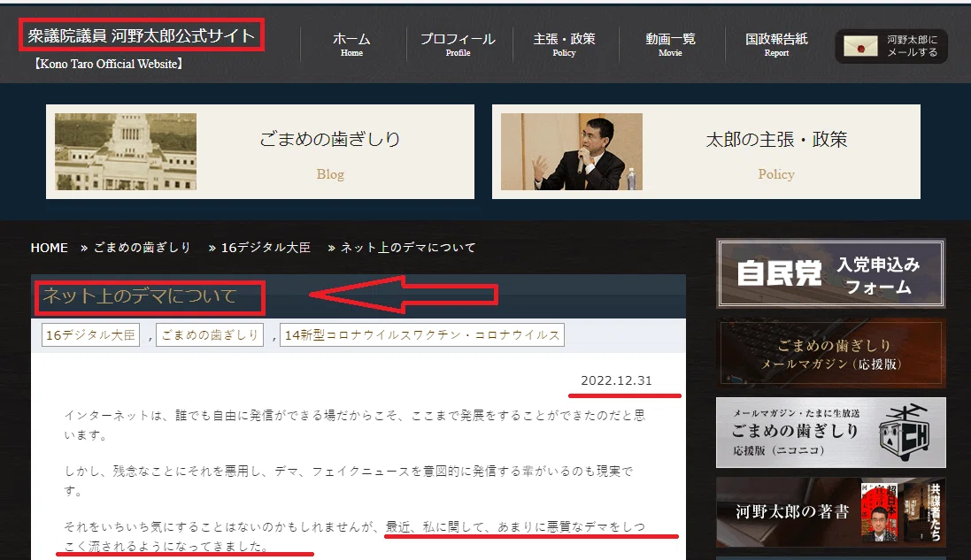Select 14新型コロナウイルスワクチン category tag

421,334
